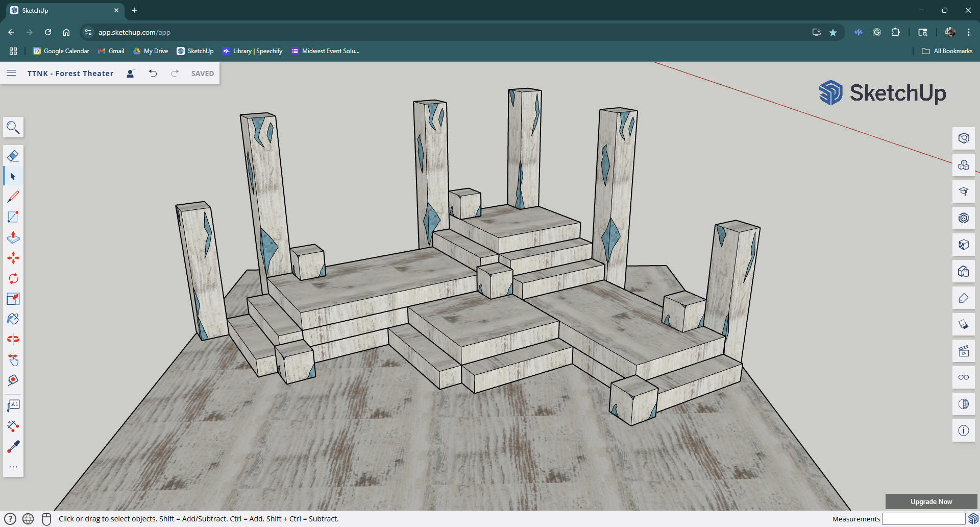Choose the Line pencil tool

pos(13,197)
